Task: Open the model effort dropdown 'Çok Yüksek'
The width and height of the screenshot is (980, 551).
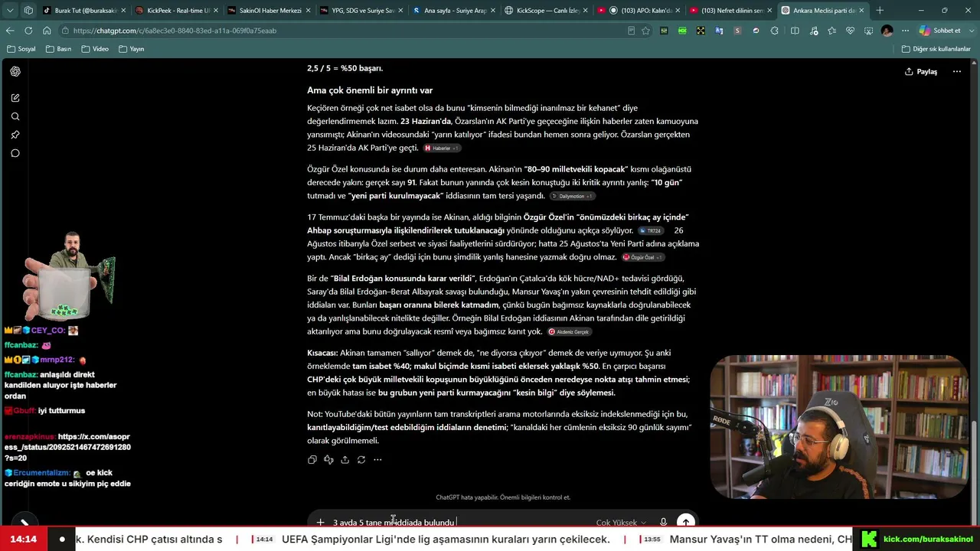Action: point(621,523)
